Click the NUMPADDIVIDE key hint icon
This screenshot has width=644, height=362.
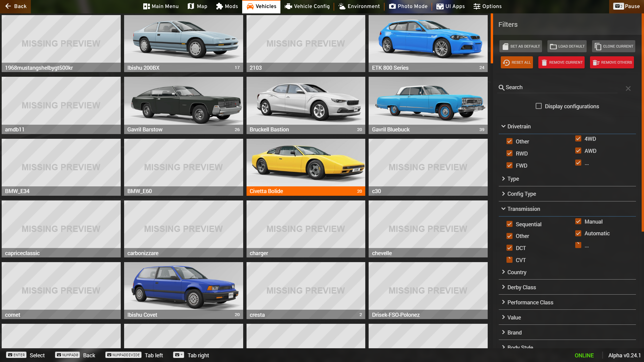123,355
